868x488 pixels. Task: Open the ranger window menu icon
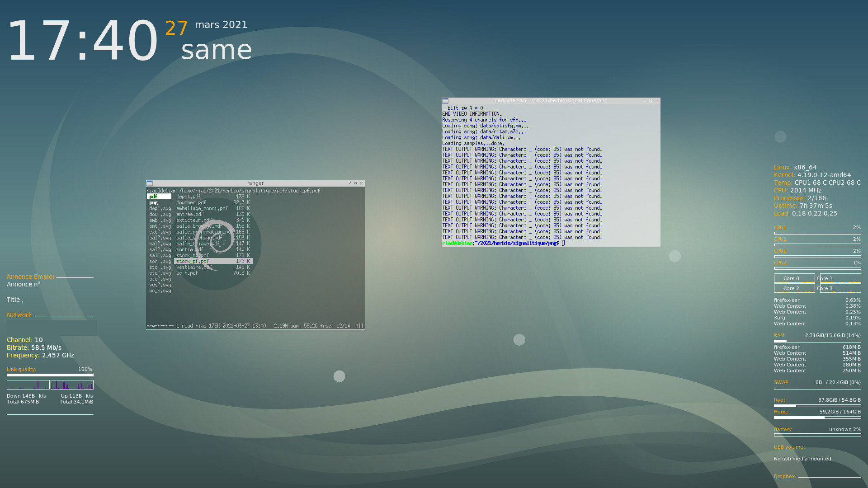(x=150, y=183)
